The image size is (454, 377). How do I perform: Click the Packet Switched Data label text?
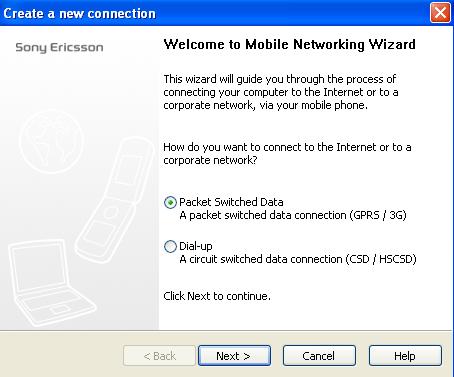pyautogui.click(x=231, y=202)
